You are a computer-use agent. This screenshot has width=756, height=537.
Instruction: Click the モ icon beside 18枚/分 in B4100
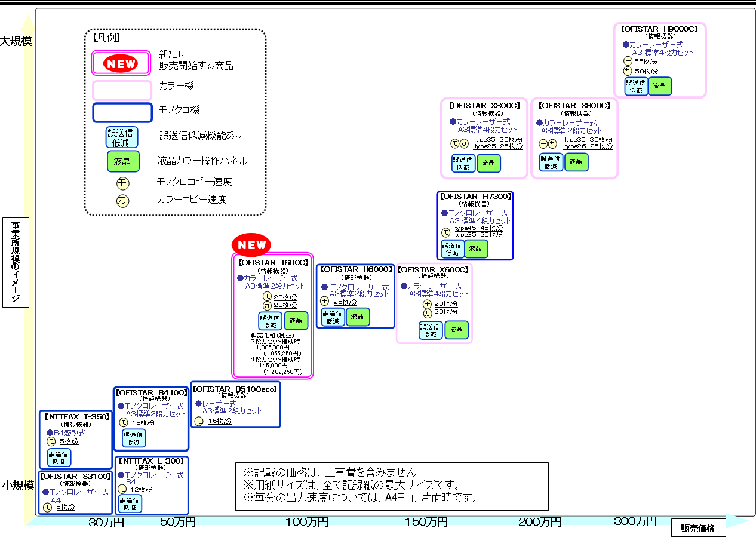tap(124, 422)
